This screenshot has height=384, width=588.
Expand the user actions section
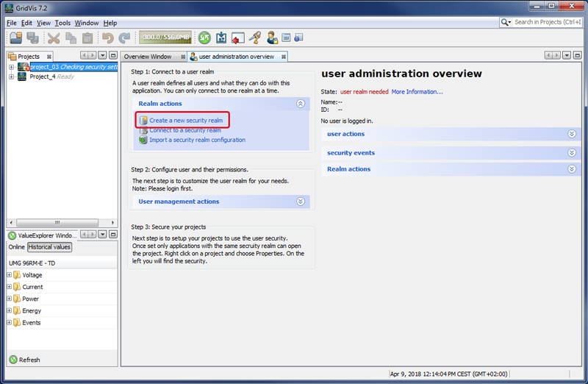(572, 134)
